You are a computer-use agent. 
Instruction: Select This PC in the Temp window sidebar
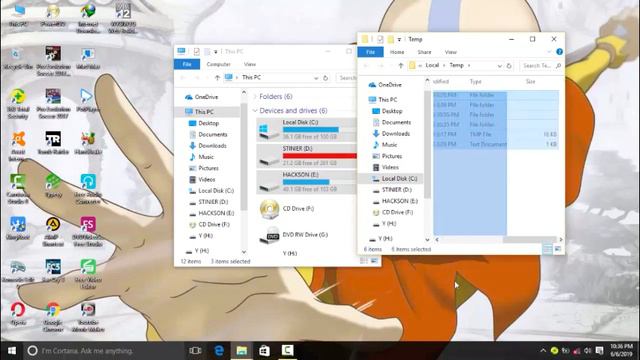pyautogui.click(x=383, y=100)
